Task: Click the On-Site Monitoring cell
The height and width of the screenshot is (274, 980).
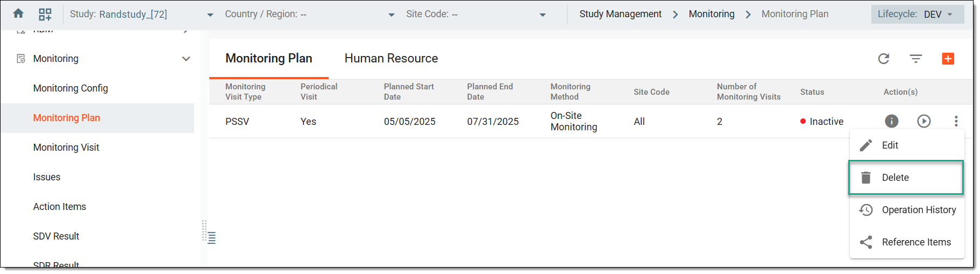Action: coord(574,121)
